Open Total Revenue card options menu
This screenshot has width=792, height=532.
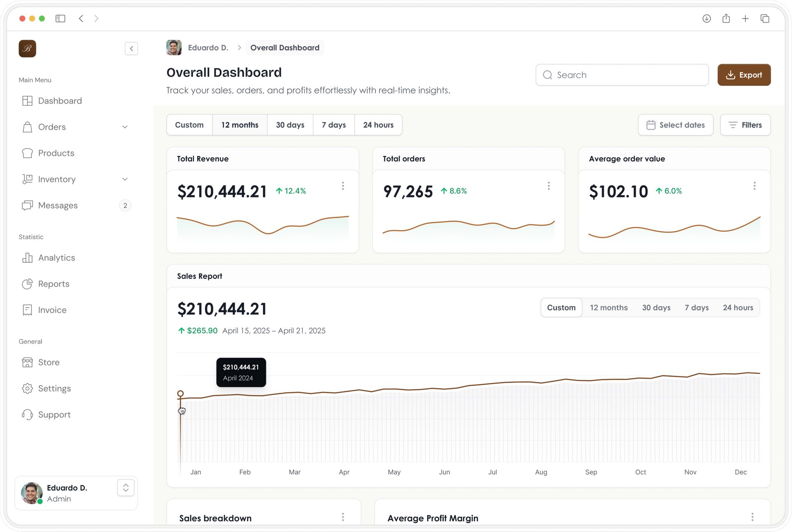[x=343, y=186]
